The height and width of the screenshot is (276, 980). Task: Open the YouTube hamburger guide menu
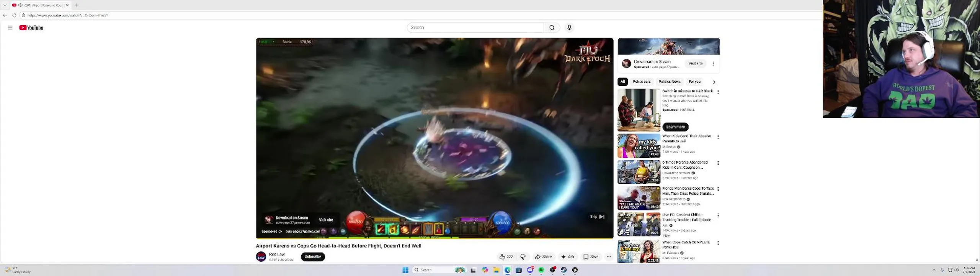pos(10,28)
